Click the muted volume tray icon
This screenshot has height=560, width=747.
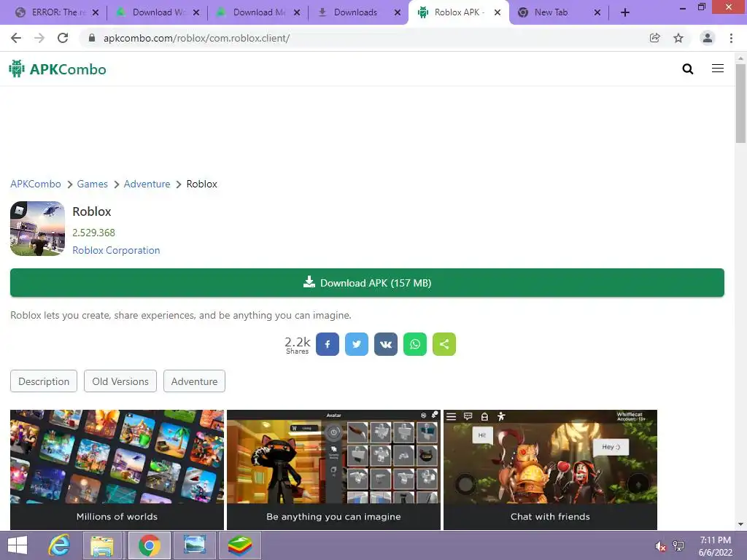click(x=660, y=546)
